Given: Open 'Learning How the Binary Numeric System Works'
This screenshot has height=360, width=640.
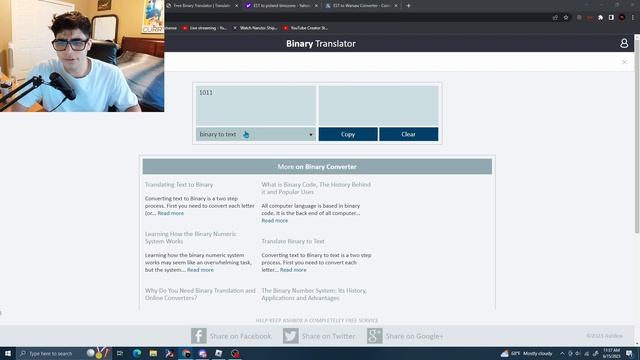Looking at the screenshot, I should tap(190, 238).
